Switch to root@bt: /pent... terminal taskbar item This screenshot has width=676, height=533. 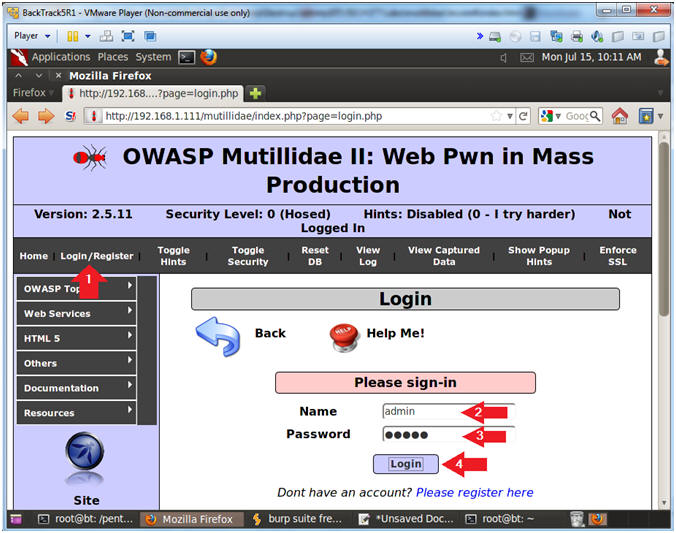[85, 519]
